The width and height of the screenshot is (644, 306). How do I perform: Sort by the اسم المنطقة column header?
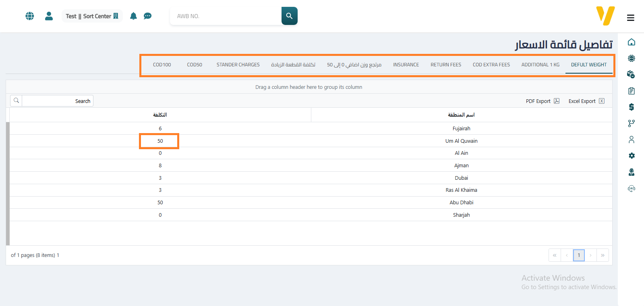click(x=462, y=115)
